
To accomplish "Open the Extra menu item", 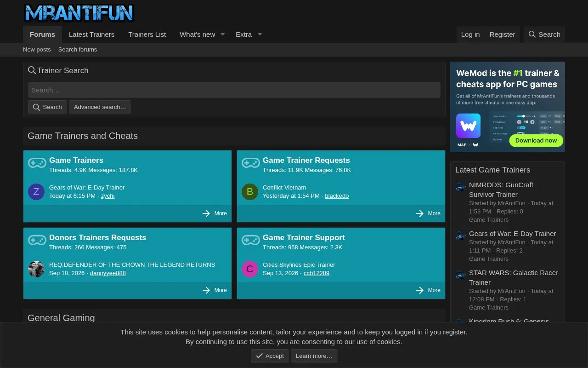I will (x=243, y=34).
